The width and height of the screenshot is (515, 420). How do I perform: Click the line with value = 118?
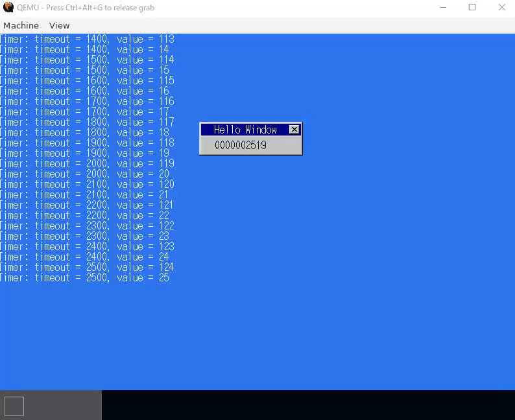[87, 143]
